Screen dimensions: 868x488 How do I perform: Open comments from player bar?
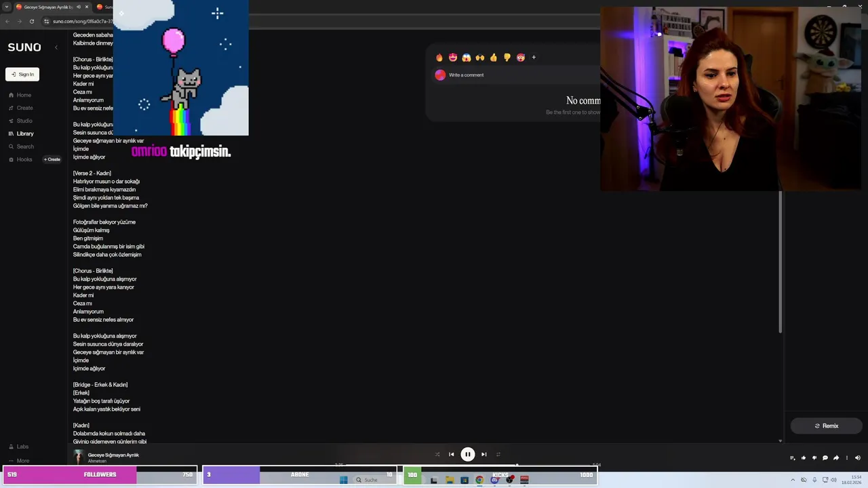(825, 458)
